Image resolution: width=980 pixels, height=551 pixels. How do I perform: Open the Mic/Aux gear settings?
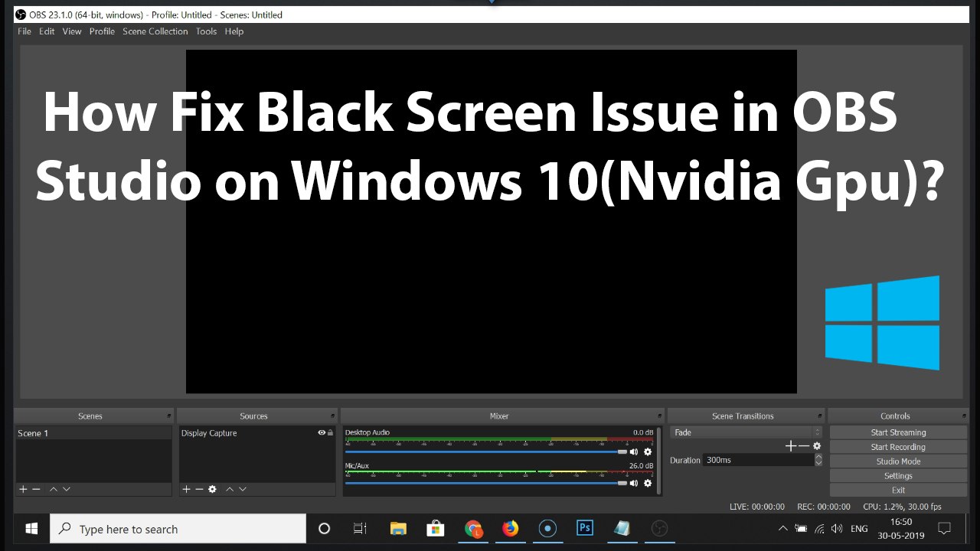tap(648, 483)
